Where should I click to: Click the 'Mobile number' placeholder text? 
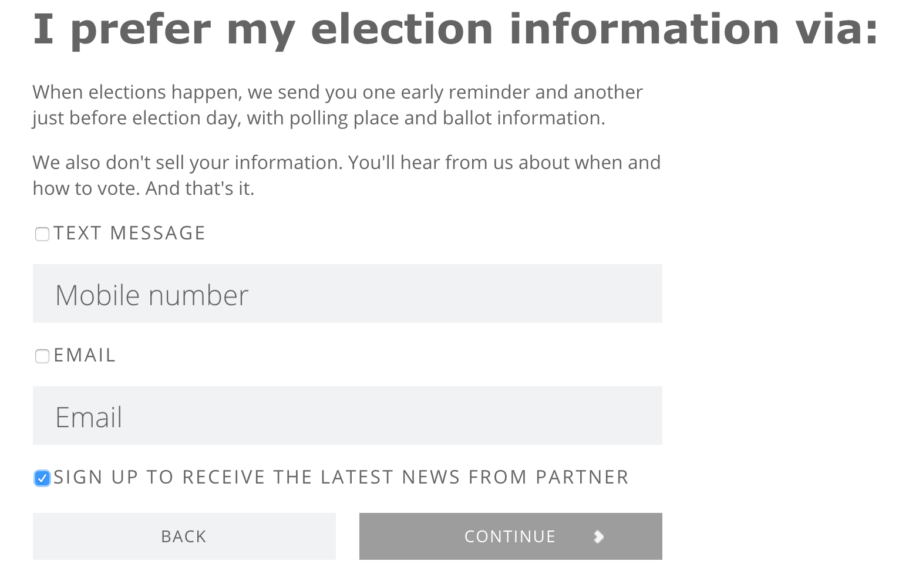pyautogui.click(x=152, y=295)
